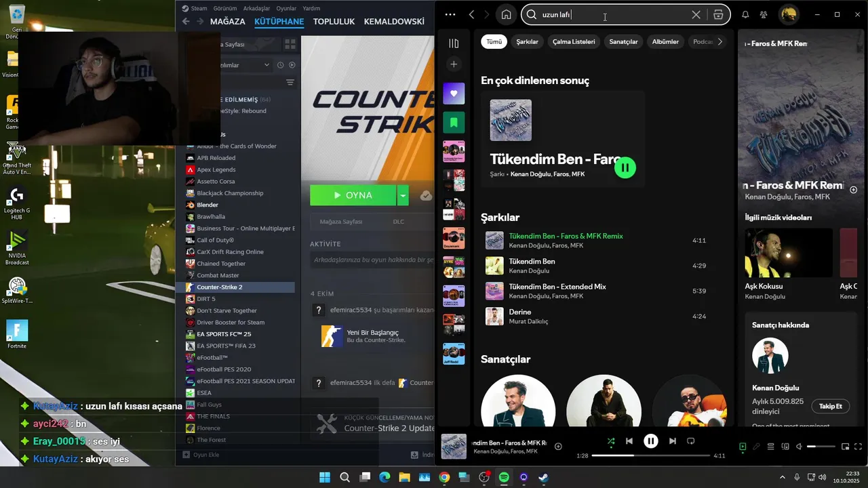Open Aşk Kokusu music video thumbnail
The height and width of the screenshot is (488, 868).
point(789,253)
